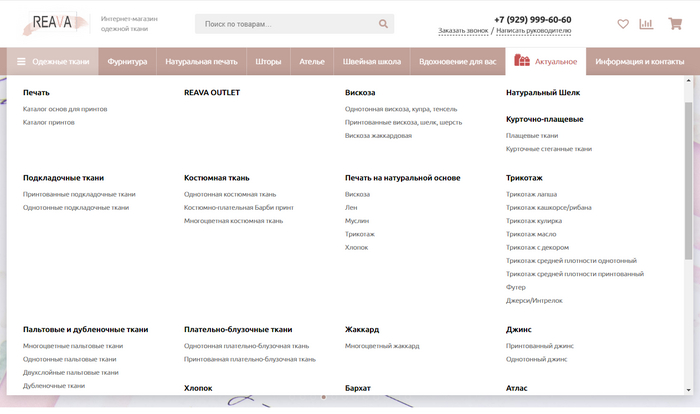The width and height of the screenshot is (700, 414).
Task: Open the Фурнитура menu item
Action: coord(127,62)
